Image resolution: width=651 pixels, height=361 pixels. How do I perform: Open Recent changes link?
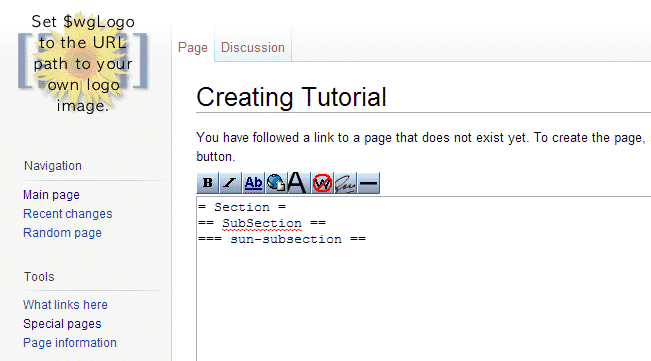[x=68, y=214]
